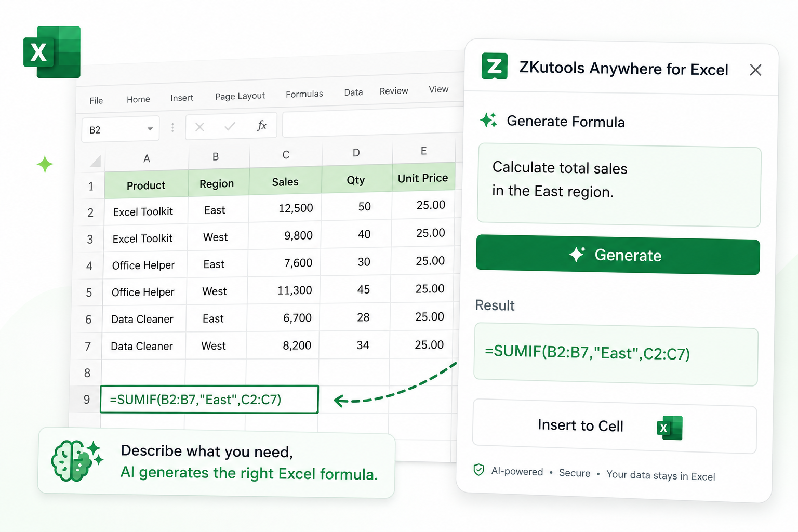
Task: Click the cancel X icon in formula bar
Action: click(199, 127)
